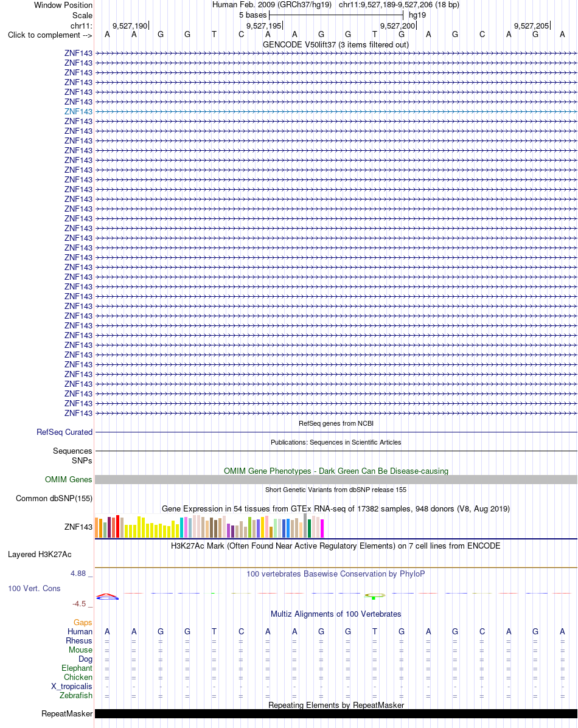Click the Sequences track label
This screenshot has height=728, width=578.
tap(72, 451)
